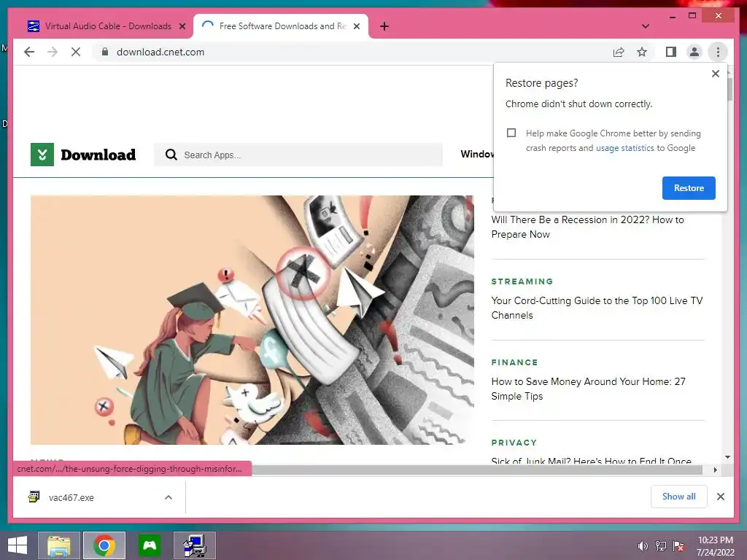Close the Free Software Downloads tab

(356, 27)
